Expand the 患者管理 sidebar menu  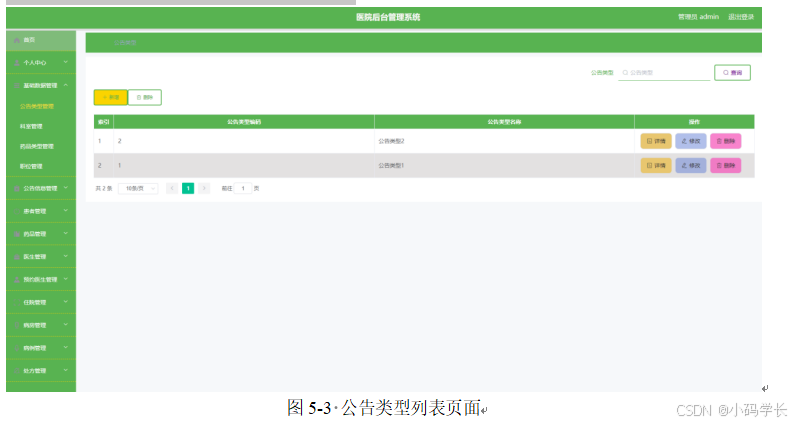tap(41, 211)
